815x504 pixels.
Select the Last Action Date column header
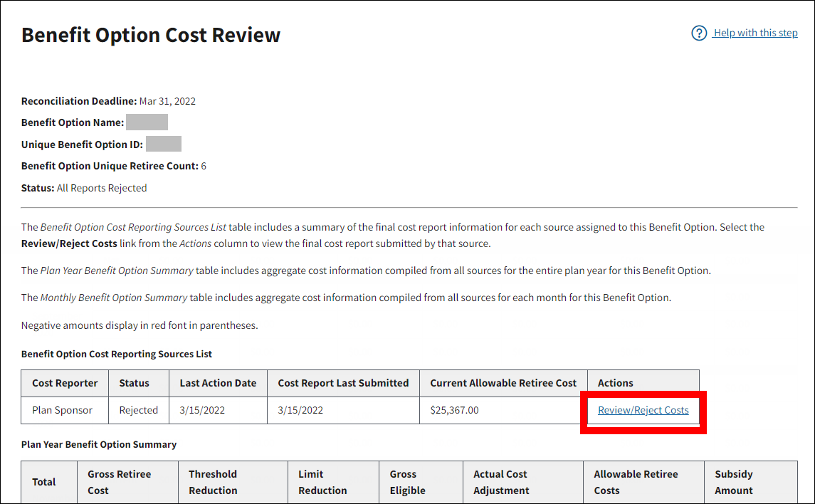click(218, 383)
